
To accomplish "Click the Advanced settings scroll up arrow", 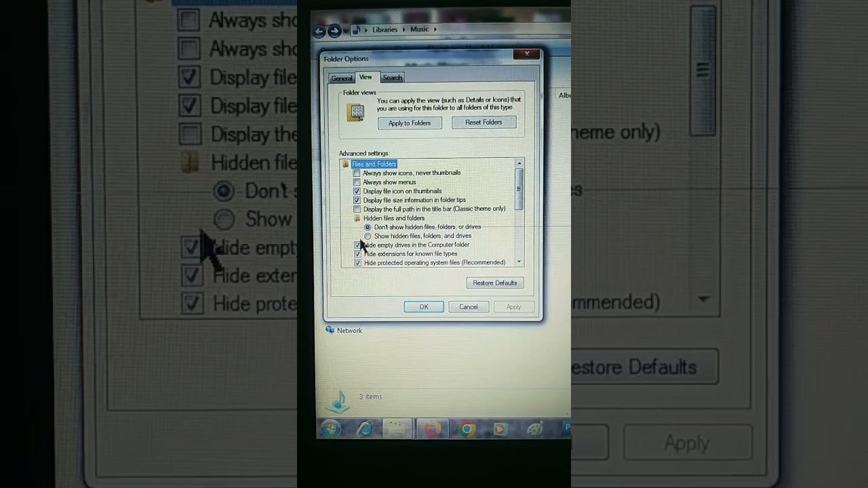I will [519, 163].
